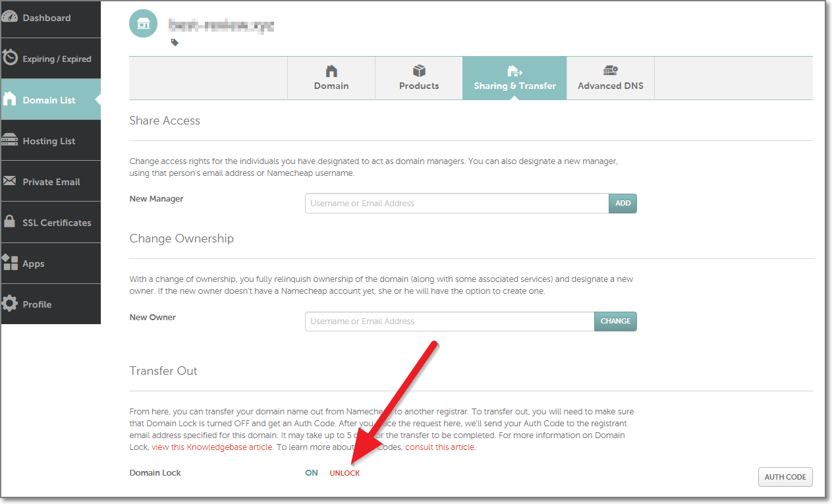Click the round teal domain storefront icon
832x504 pixels.
(x=143, y=24)
